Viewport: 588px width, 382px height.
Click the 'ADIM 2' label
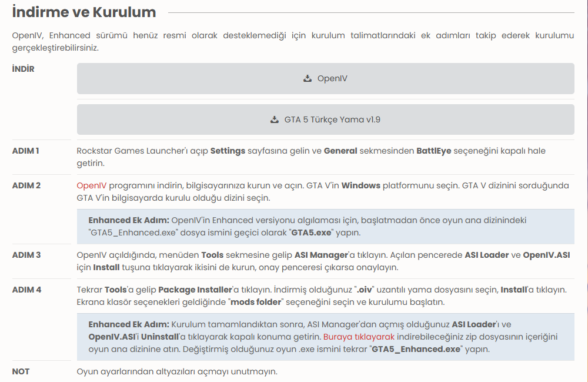(26, 185)
